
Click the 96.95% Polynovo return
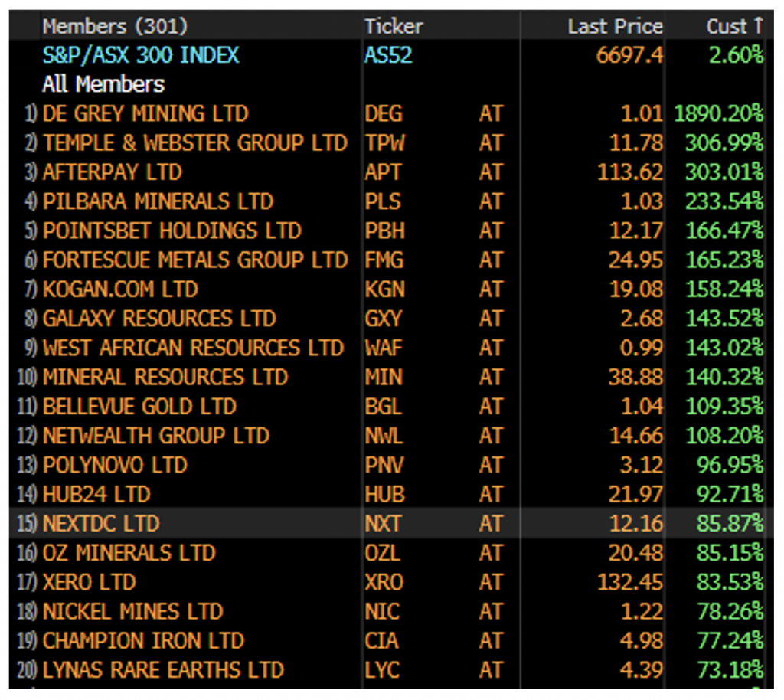pyautogui.click(x=730, y=465)
